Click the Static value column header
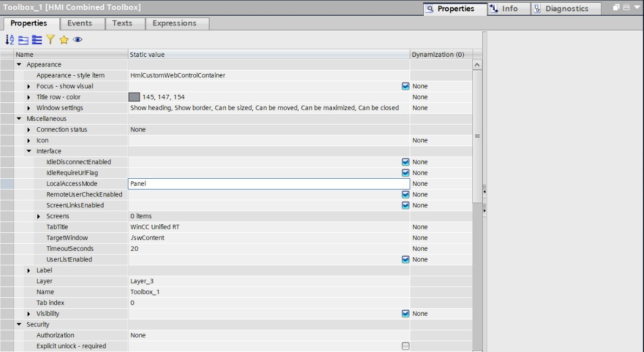 (269, 54)
